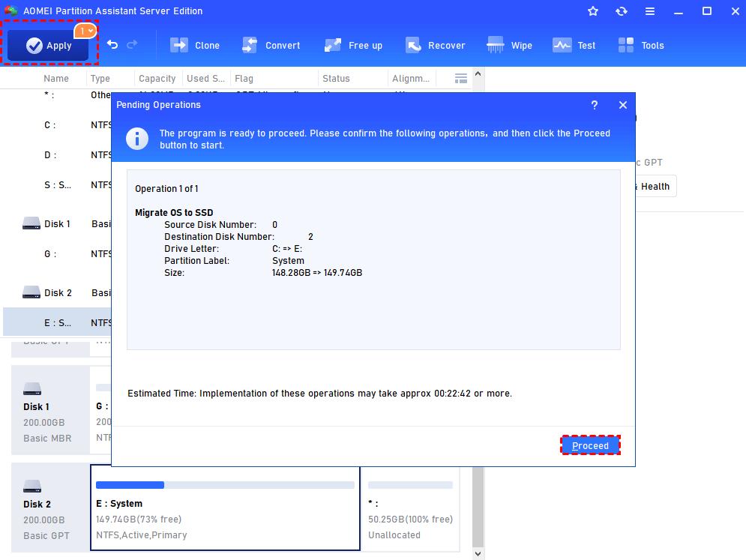
Task: Click the Type column header
Action: (100, 79)
